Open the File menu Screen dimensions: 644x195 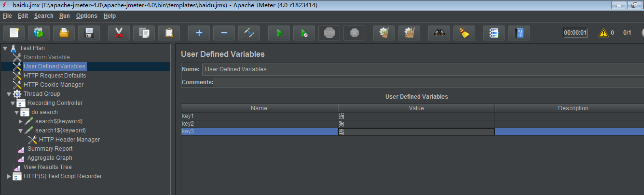[x=7, y=16]
